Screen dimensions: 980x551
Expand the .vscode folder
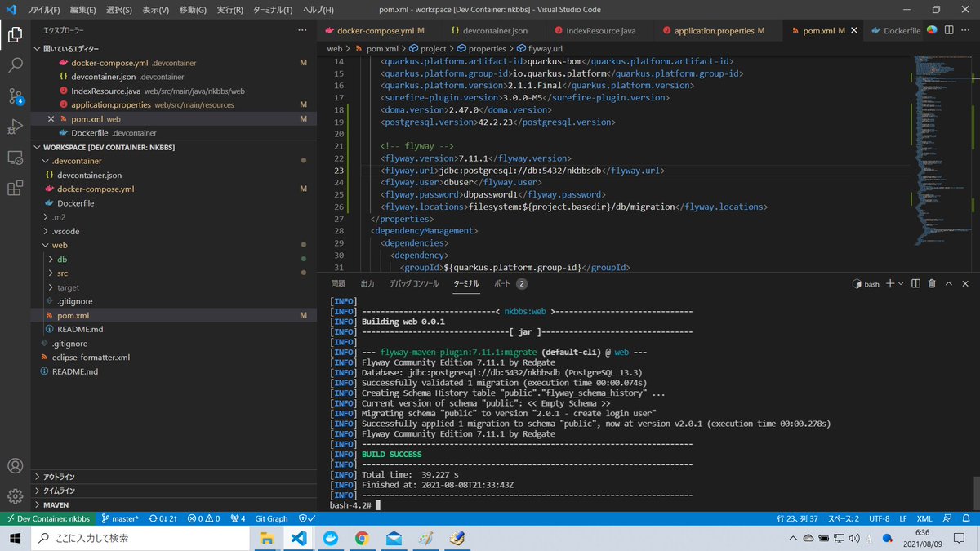point(172,231)
